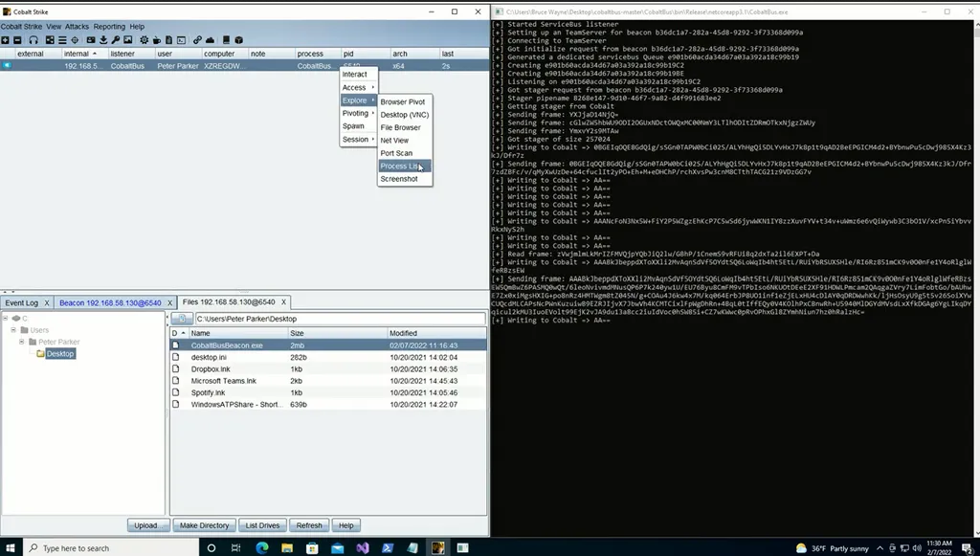The image size is (980, 556).
Task: Open PowerShell from the taskbar
Action: [388, 548]
